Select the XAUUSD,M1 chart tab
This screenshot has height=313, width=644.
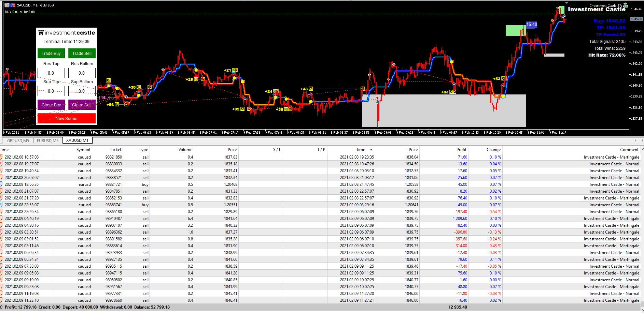(x=77, y=140)
